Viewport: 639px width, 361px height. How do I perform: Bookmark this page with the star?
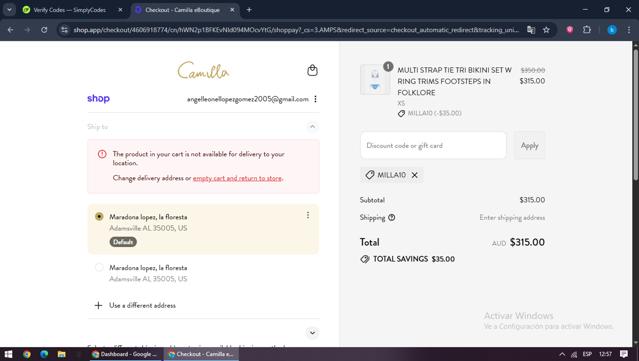coord(546,30)
